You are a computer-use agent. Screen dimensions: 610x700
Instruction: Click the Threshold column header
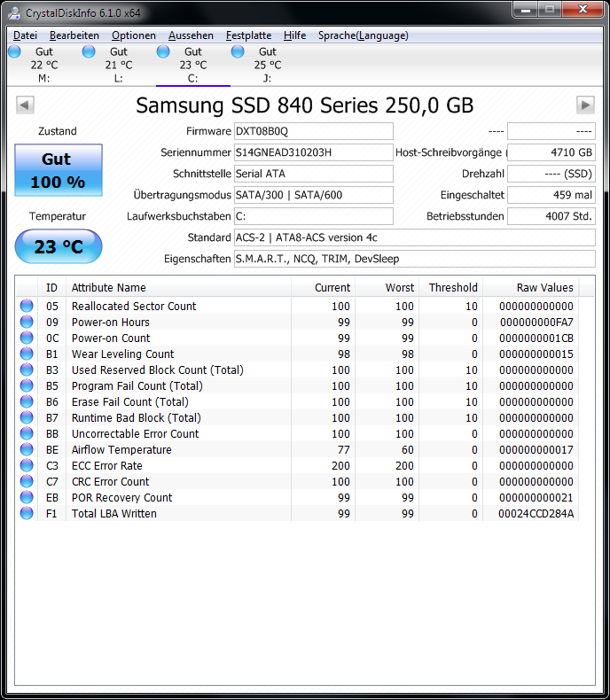[x=451, y=287]
